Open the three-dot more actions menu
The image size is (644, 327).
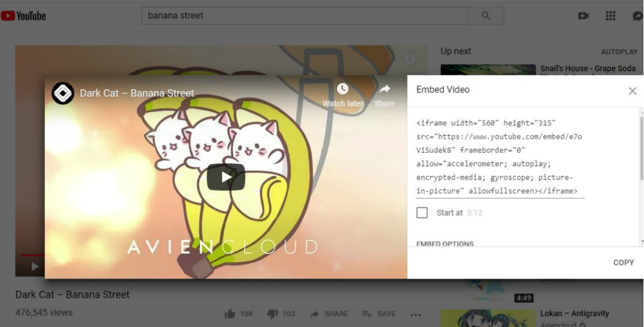[416, 314]
